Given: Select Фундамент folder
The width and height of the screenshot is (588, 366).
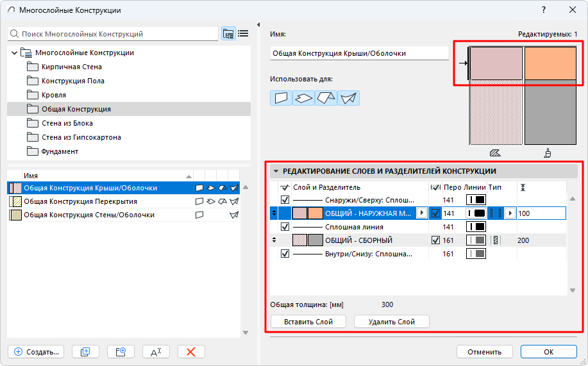Looking at the screenshot, I should pyautogui.click(x=60, y=151).
